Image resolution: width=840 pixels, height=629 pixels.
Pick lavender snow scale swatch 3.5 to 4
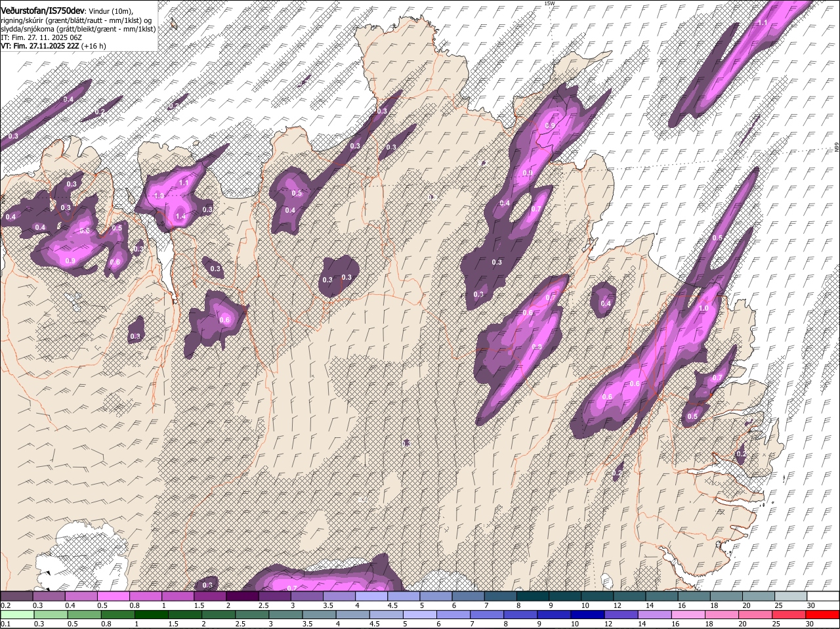coord(339,596)
